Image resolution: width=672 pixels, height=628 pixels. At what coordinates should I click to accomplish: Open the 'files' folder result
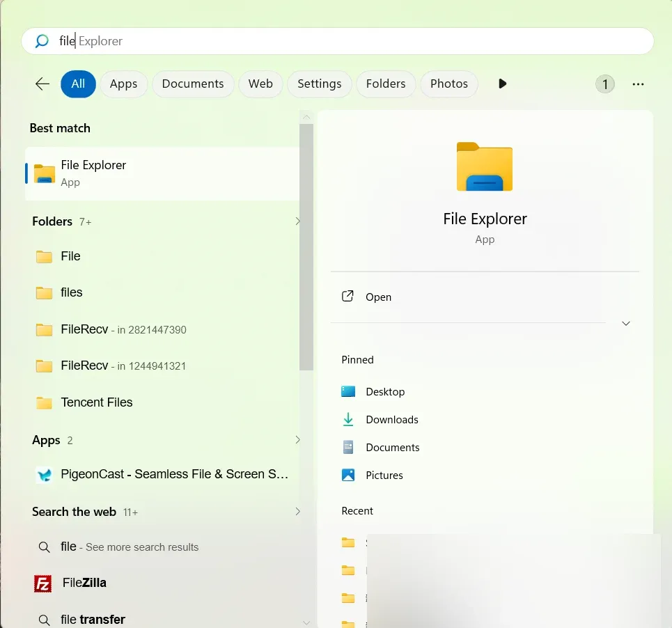point(162,292)
